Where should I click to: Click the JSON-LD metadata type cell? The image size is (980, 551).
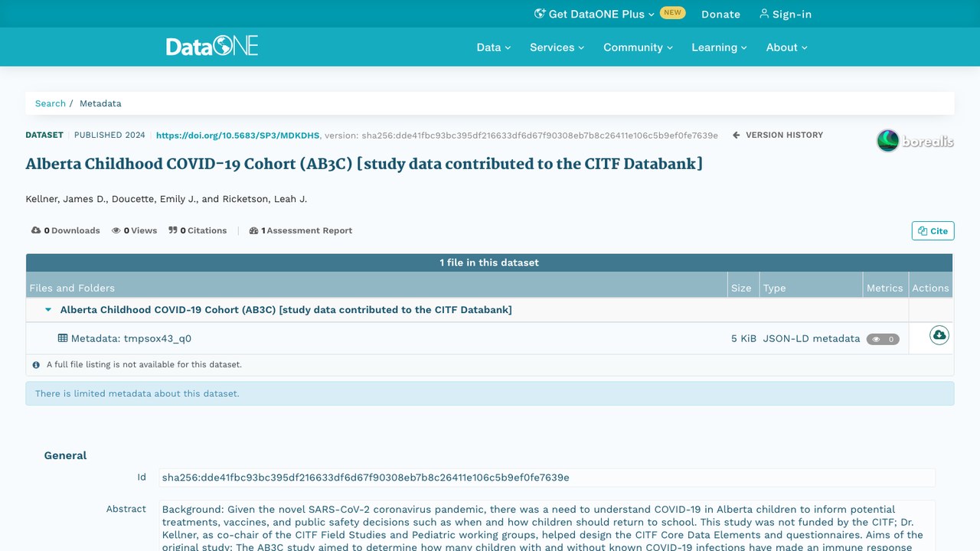[811, 338]
